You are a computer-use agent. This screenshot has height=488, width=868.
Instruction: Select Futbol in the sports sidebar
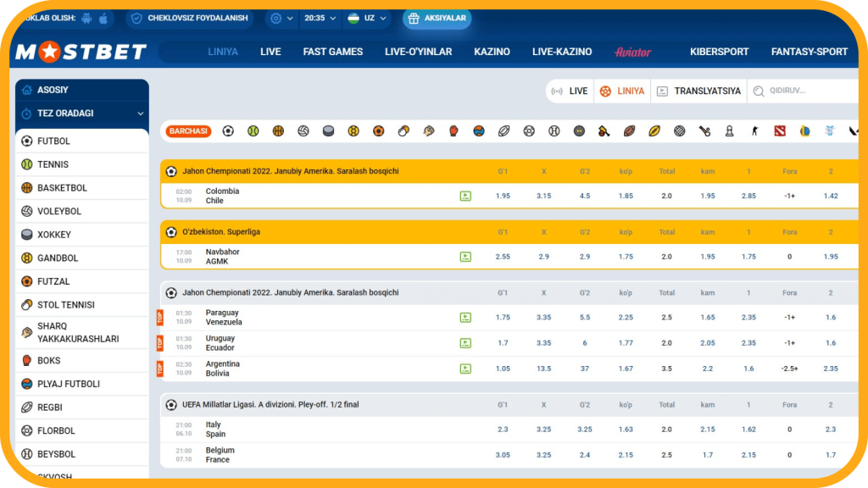tap(82, 141)
